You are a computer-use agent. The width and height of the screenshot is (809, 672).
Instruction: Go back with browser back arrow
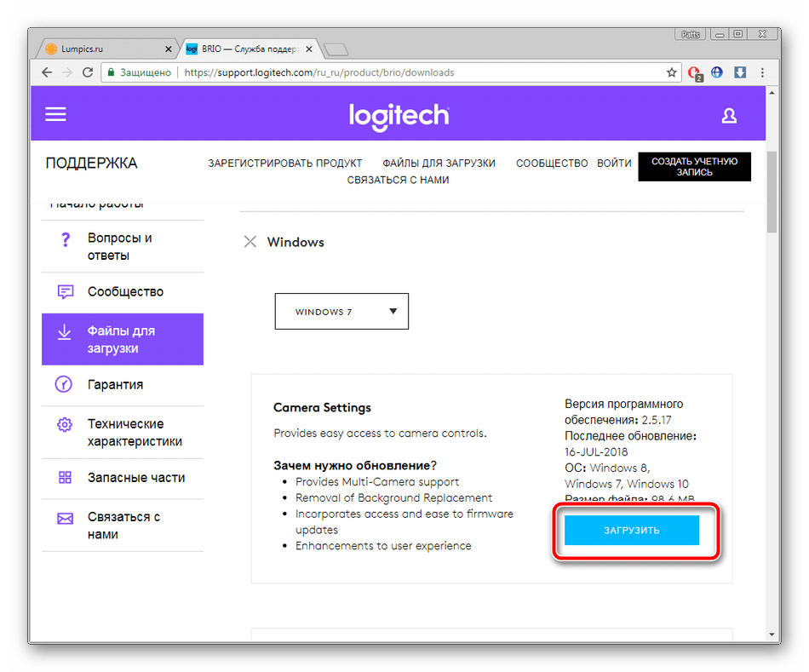[x=47, y=72]
